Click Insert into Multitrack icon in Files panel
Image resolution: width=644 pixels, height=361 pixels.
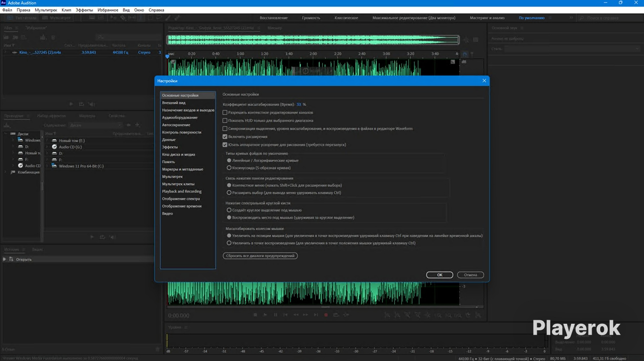pyautogui.click(x=43, y=37)
